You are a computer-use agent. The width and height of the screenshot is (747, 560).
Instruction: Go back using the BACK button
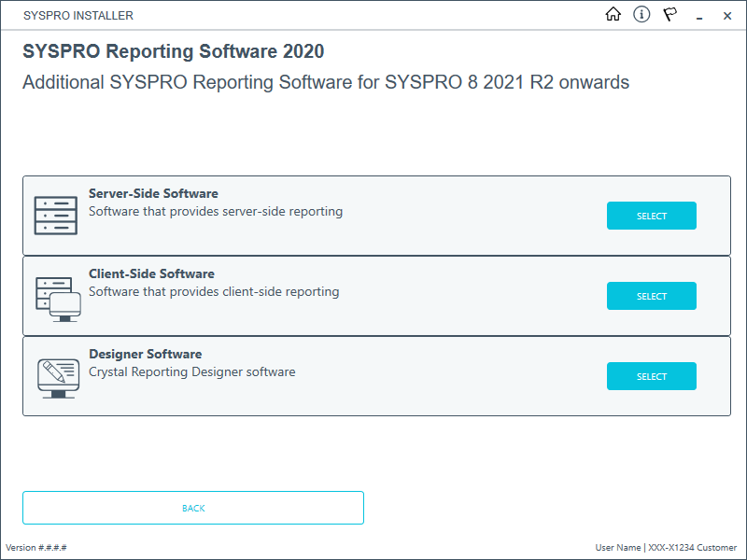(193, 508)
